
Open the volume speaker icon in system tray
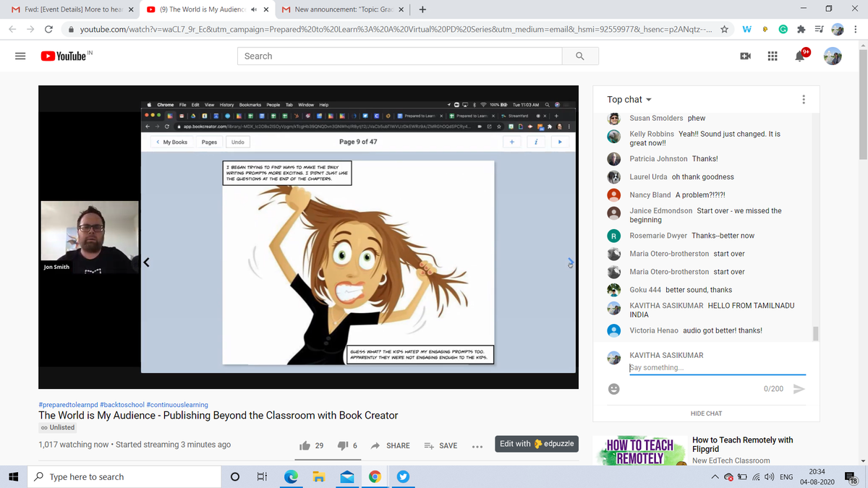tap(768, 476)
